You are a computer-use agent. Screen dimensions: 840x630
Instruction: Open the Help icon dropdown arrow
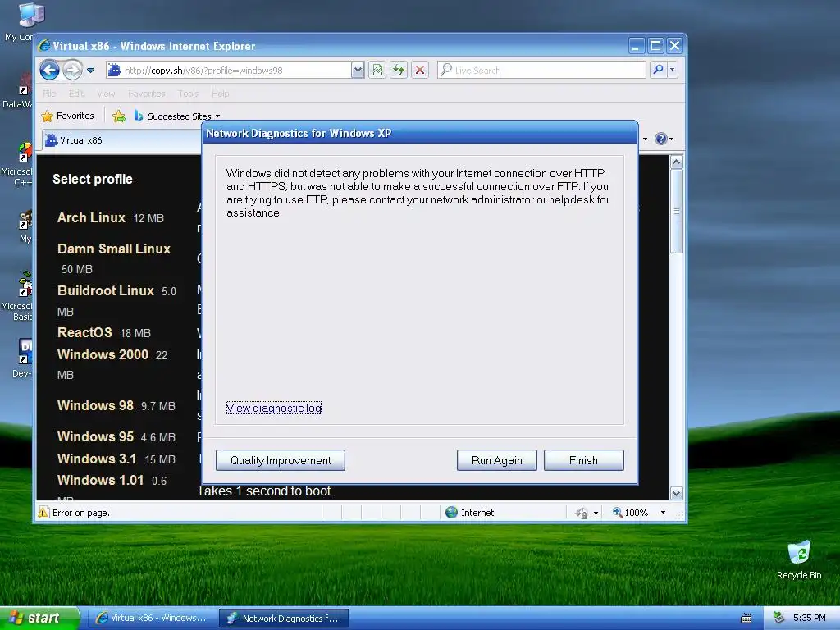click(x=671, y=139)
